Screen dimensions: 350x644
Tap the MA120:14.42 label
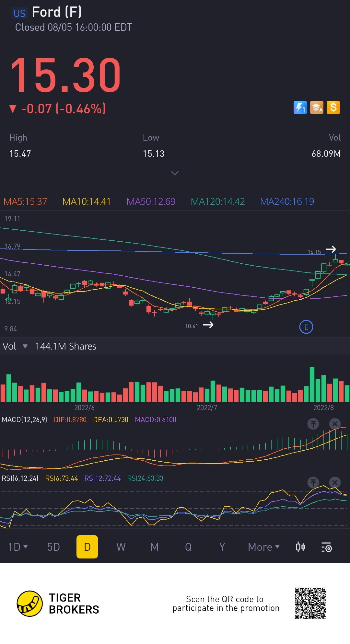218,201
